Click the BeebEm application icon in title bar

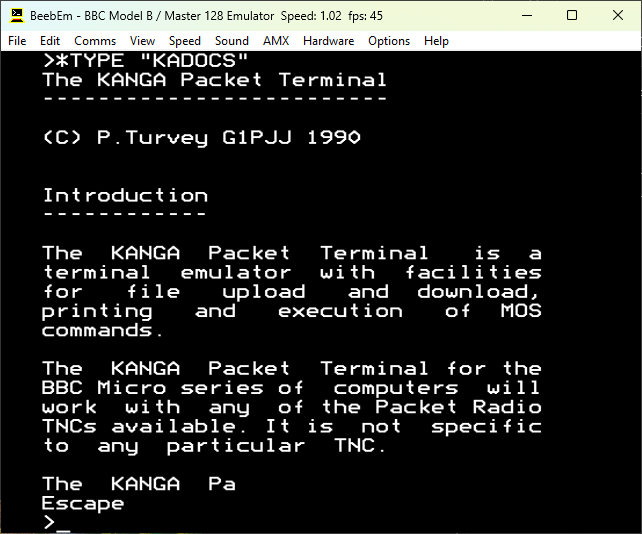click(17, 16)
